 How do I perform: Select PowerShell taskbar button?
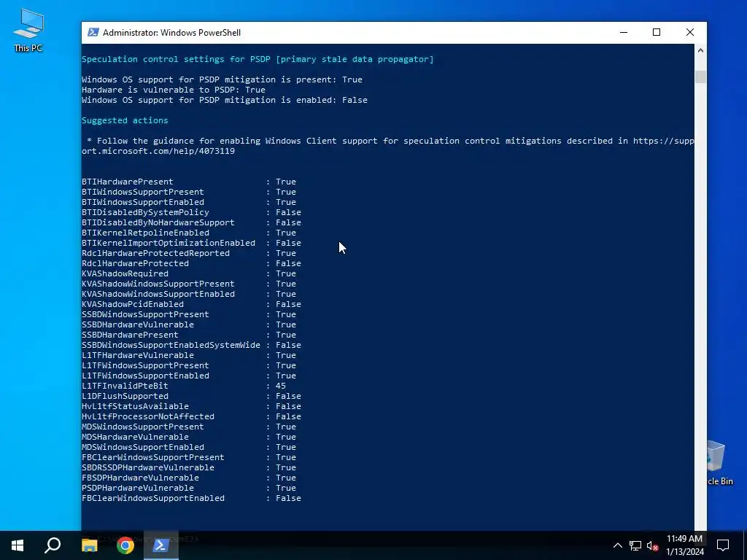click(160, 545)
